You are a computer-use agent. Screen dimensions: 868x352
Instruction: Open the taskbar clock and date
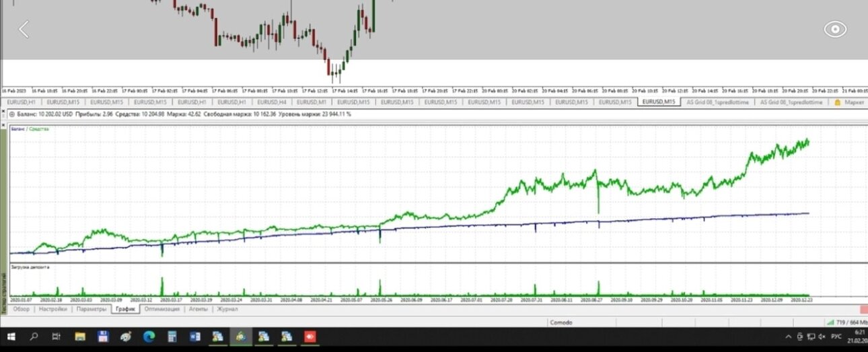859,336
